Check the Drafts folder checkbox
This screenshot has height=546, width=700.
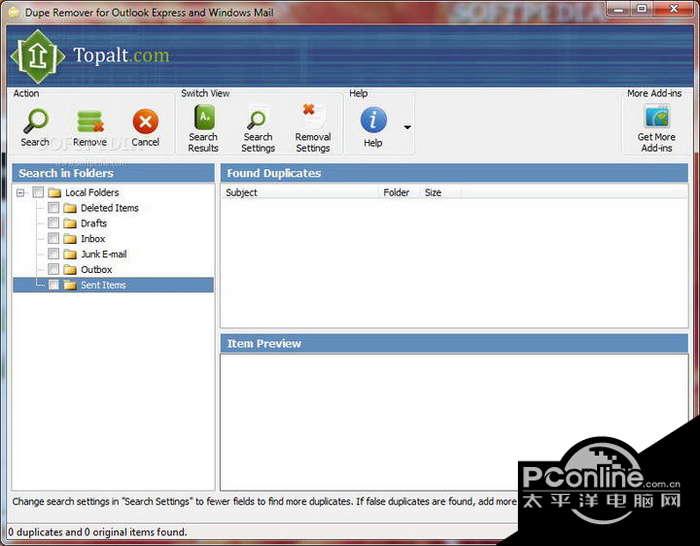point(53,223)
